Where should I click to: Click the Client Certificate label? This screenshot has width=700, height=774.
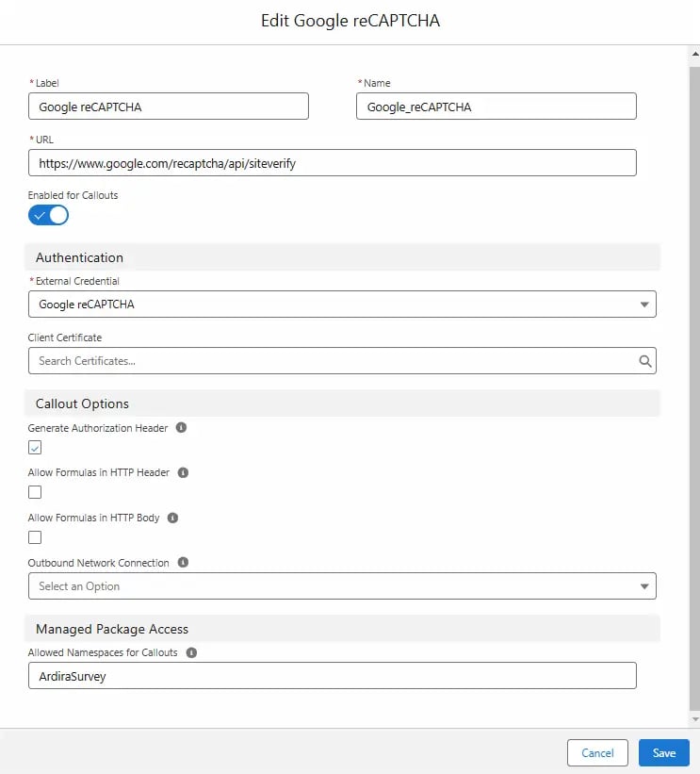65,338
